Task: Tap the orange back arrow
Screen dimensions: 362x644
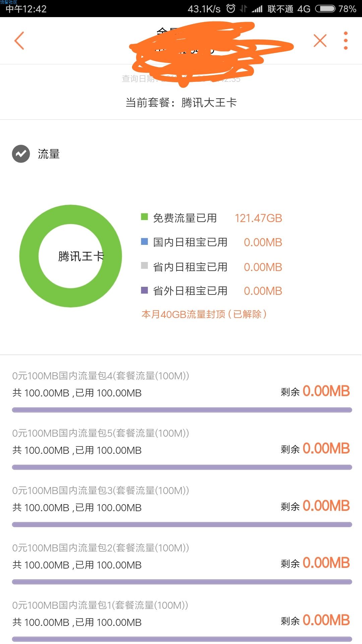Action: 19,41
